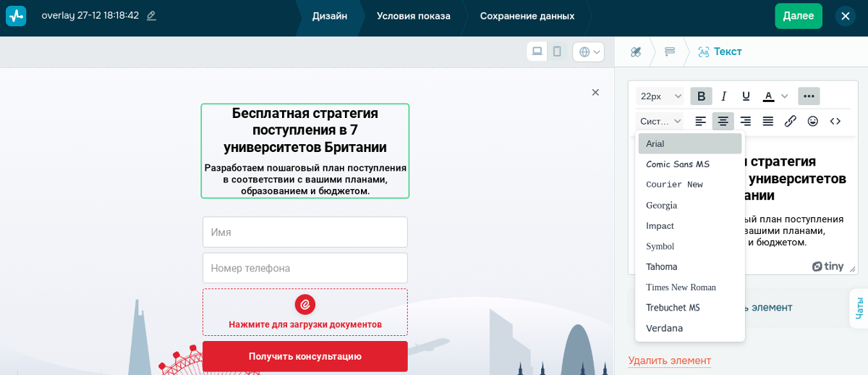Open the form elements breadcrumb icon
The width and height of the screenshot is (868, 375).
670,51
